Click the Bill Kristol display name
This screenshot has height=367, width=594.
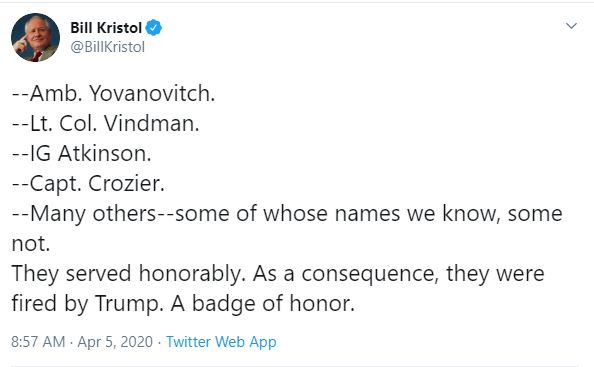(106, 28)
